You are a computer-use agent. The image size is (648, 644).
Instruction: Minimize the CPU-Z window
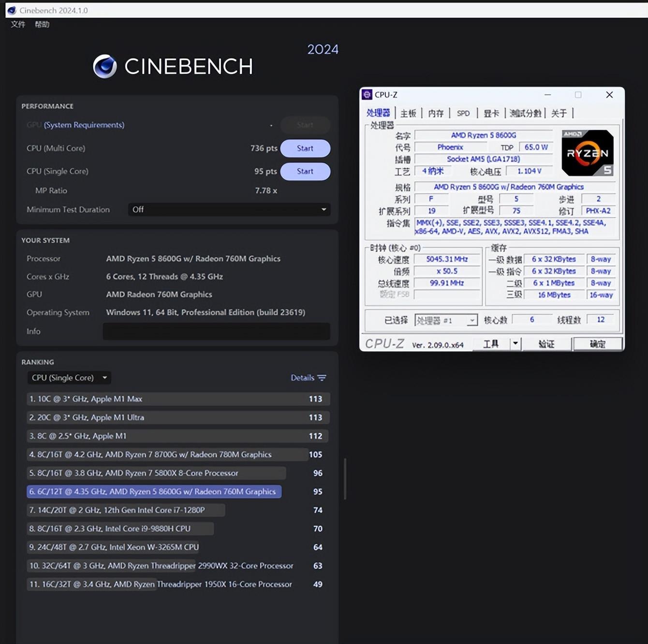548,95
